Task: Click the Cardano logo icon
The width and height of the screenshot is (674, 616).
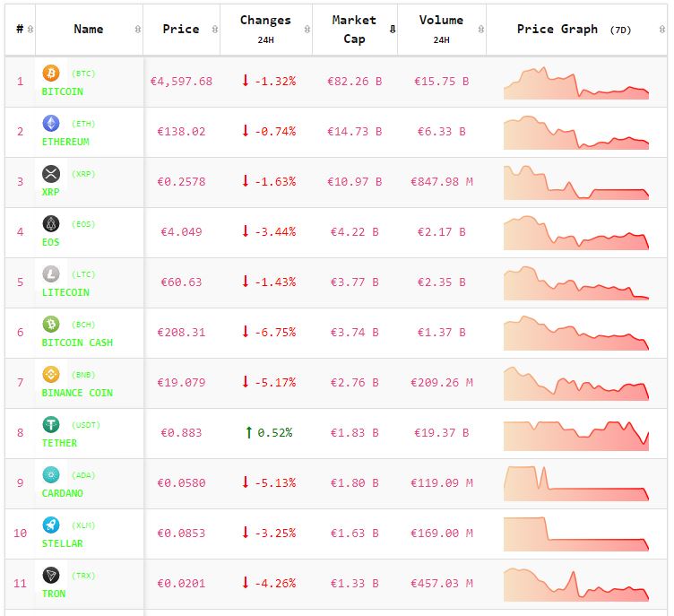Action: [x=51, y=475]
